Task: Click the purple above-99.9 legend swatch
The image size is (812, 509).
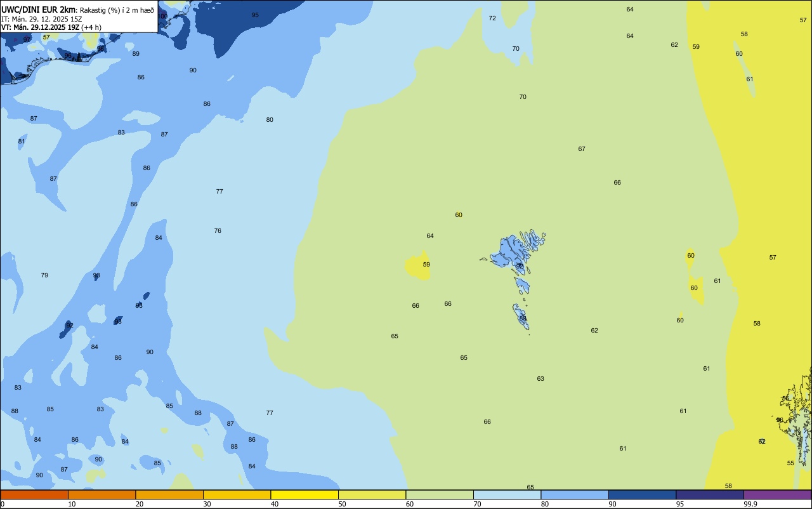Action: pos(777,494)
